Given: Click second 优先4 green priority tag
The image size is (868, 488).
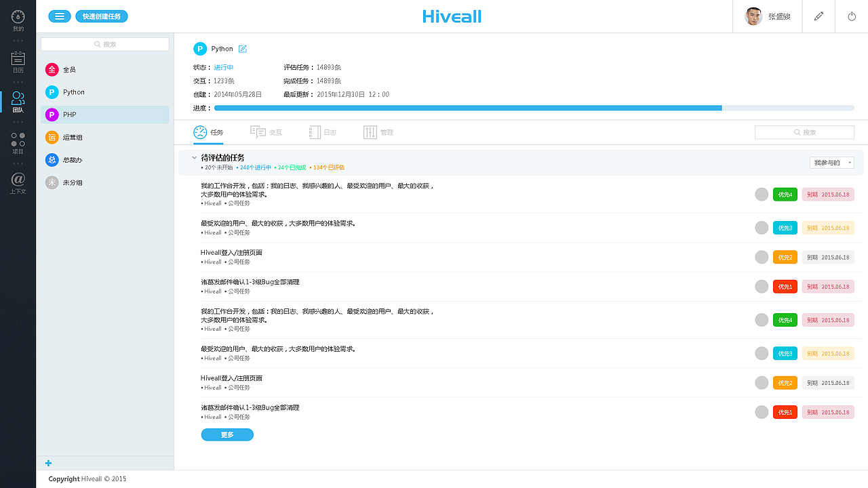Looking at the screenshot, I should pos(785,320).
